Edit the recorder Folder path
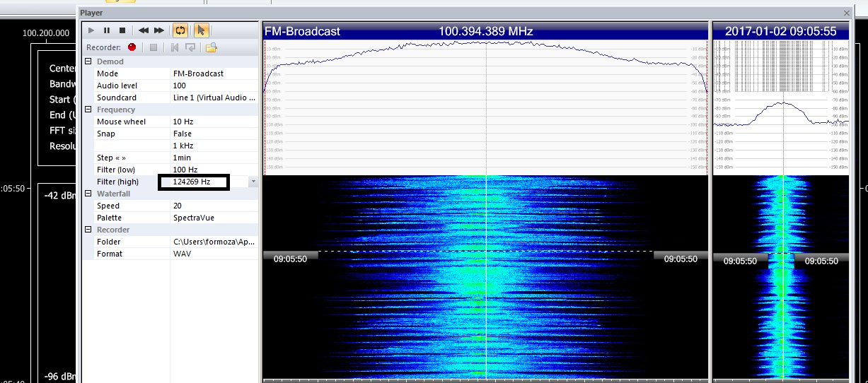This screenshot has height=383, width=868. pyautogui.click(x=214, y=242)
